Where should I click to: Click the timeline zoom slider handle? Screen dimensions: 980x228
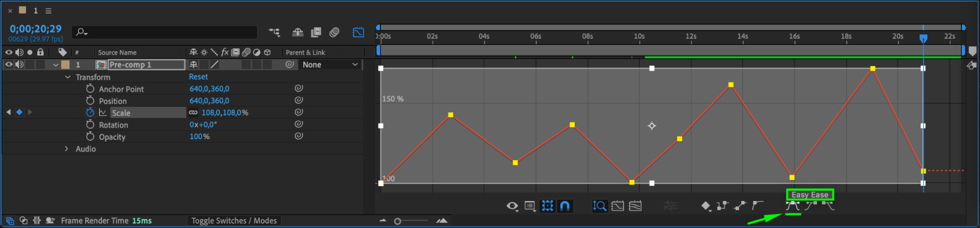click(x=398, y=221)
